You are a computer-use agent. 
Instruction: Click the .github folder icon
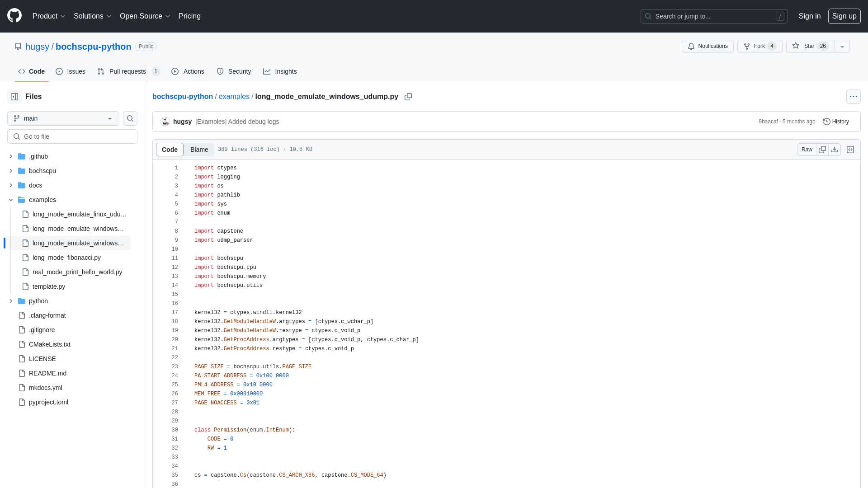(22, 156)
